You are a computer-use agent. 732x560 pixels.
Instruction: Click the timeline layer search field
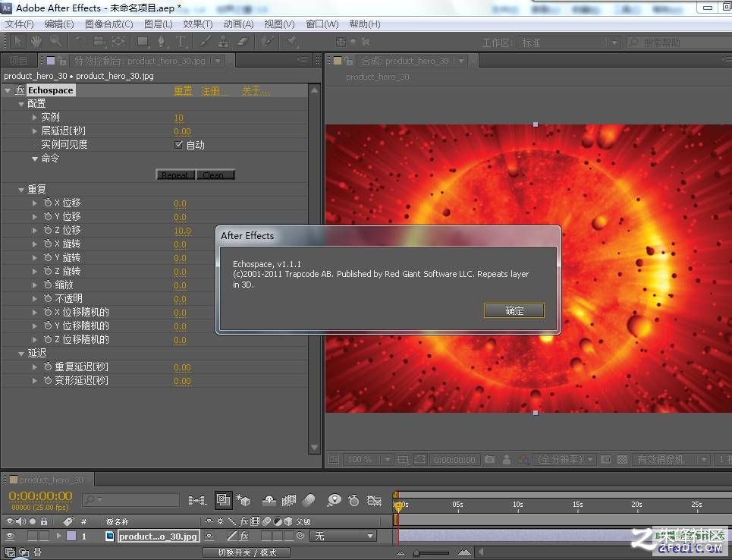(131, 500)
